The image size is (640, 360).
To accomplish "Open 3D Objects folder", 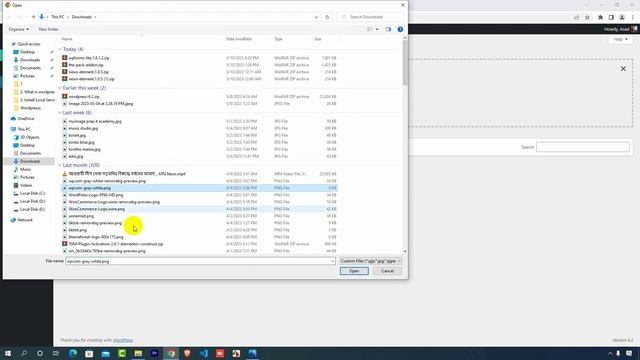I will (x=29, y=137).
